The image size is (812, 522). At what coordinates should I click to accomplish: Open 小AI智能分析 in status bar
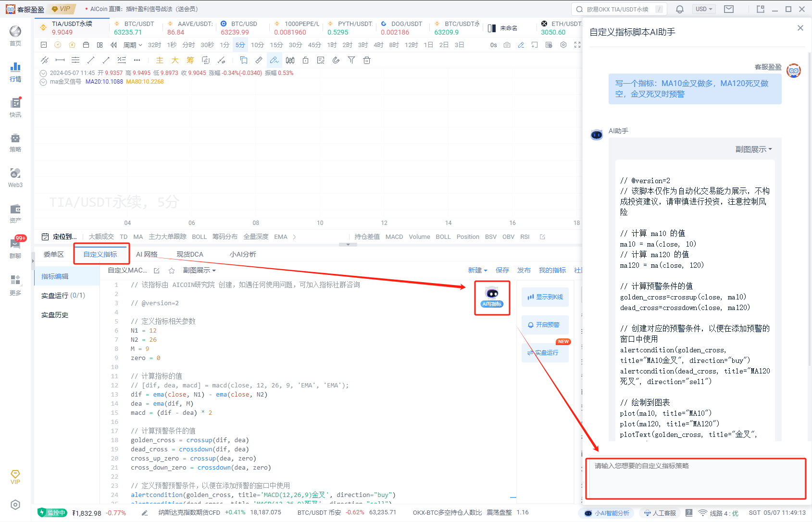(607, 513)
